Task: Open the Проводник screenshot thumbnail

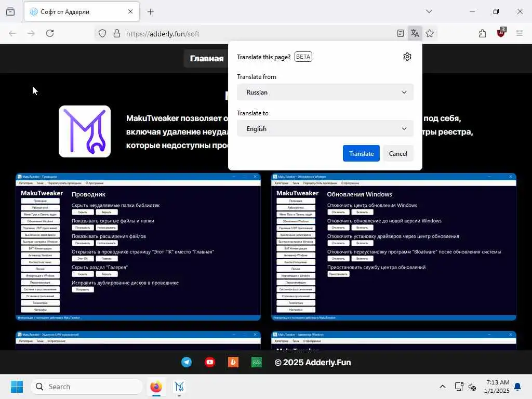Action: click(x=138, y=247)
